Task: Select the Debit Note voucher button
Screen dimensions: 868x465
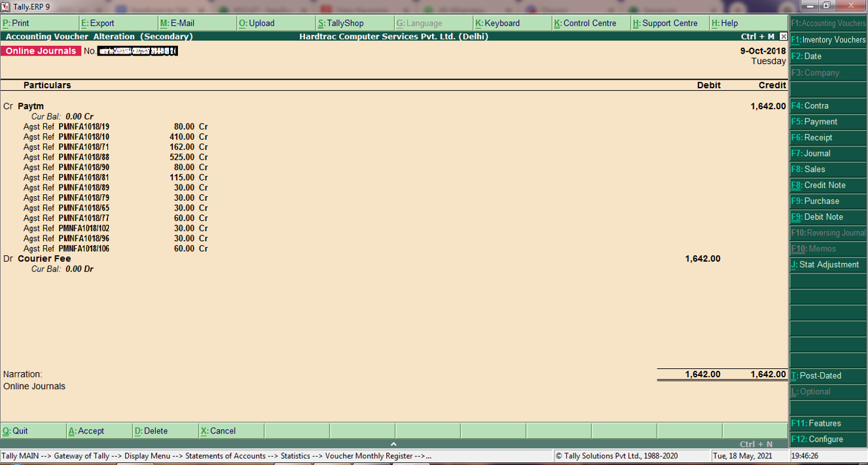Action: 828,216
